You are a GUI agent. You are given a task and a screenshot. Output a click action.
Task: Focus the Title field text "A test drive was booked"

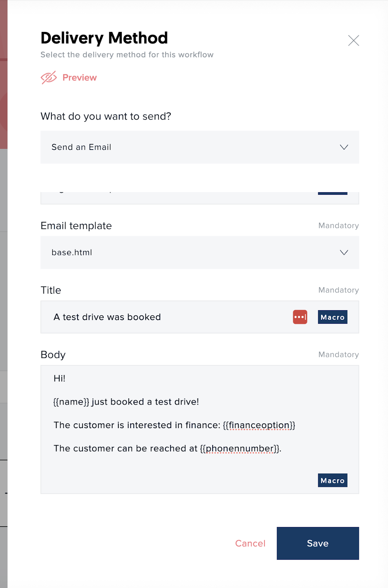pos(107,317)
